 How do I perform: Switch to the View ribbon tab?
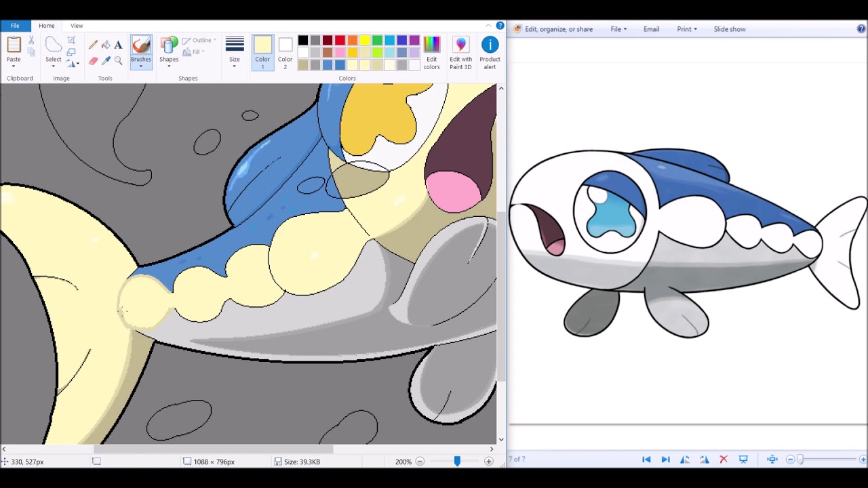(77, 26)
